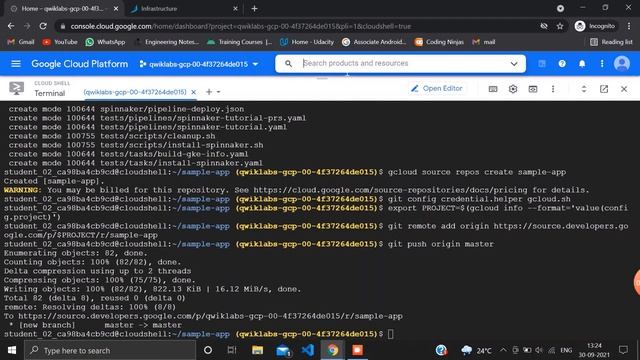Viewport: 640px width, 360px height.
Task: Open the Gmail bookmark
Action: (x=21, y=42)
